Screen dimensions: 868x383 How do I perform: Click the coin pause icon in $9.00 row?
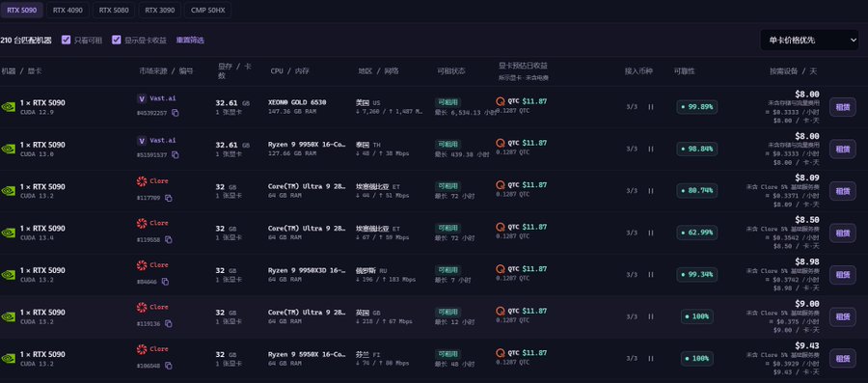(650, 316)
